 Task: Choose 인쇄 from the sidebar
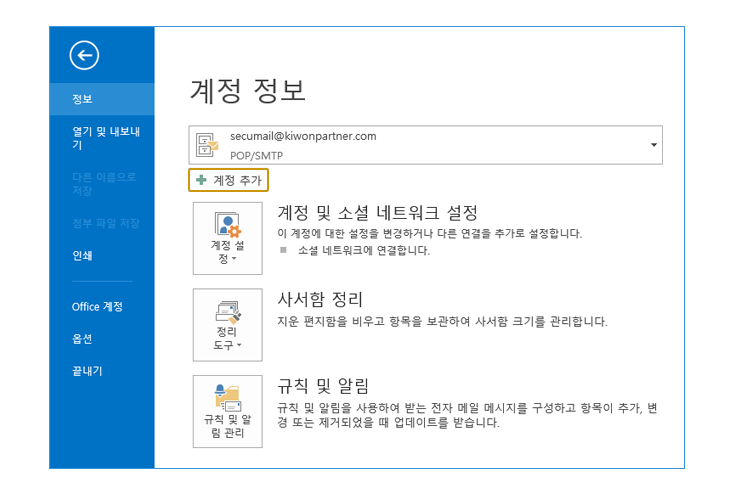coord(83,255)
